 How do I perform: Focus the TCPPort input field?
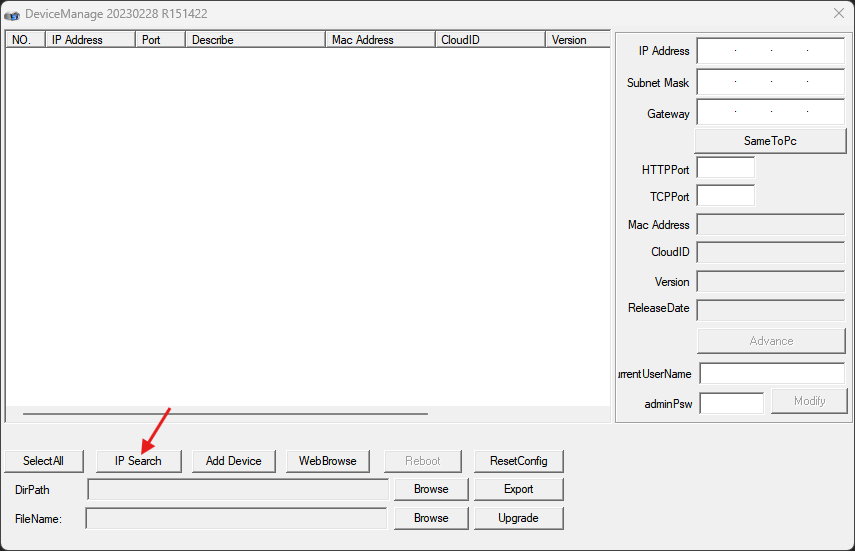coord(725,196)
